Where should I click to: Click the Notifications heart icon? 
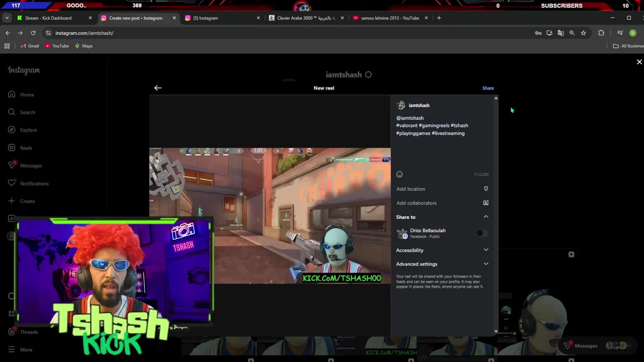[x=12, y=184]
